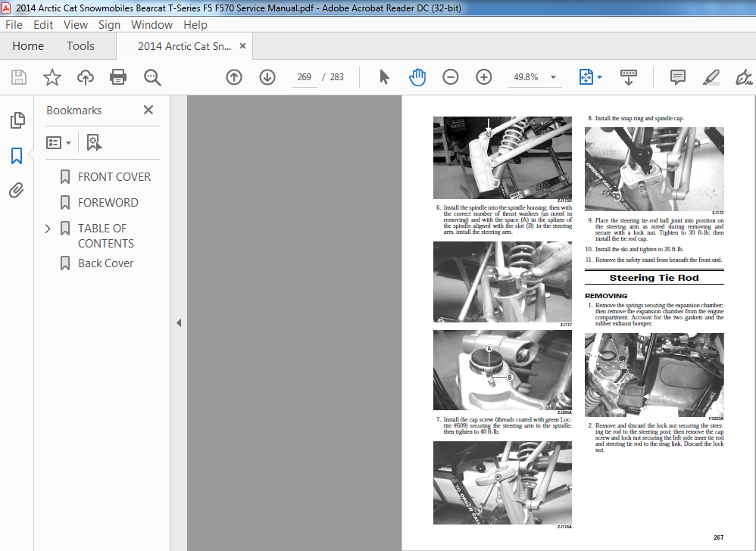The height and width of the screenshot is (551, 756).
Task: Switch to the Tools tab
Action: click(80, 46)
